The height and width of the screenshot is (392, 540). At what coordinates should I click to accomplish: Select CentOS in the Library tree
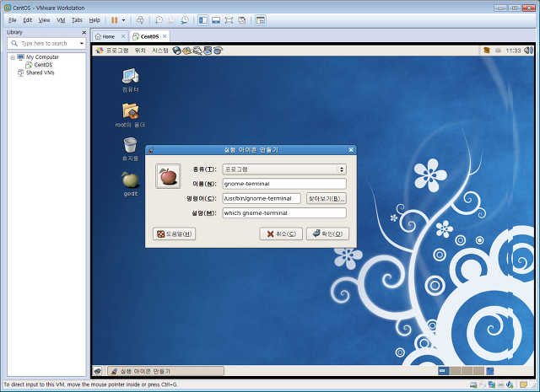coord(43,65)
